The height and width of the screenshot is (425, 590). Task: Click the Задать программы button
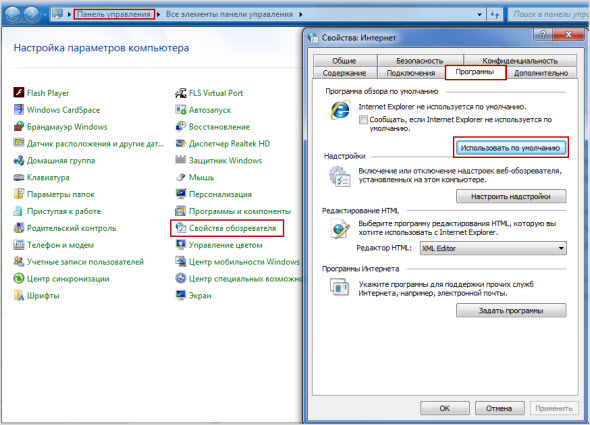click(511, 311)
